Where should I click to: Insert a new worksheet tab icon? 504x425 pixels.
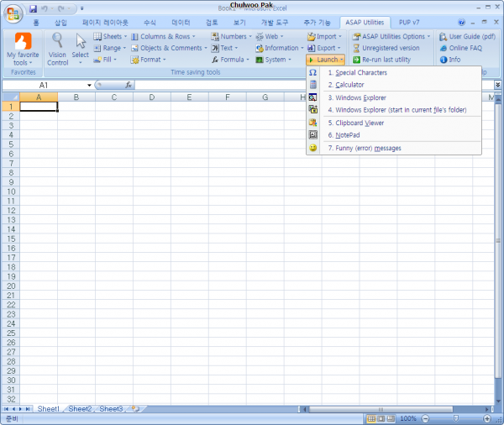[136, 409]
